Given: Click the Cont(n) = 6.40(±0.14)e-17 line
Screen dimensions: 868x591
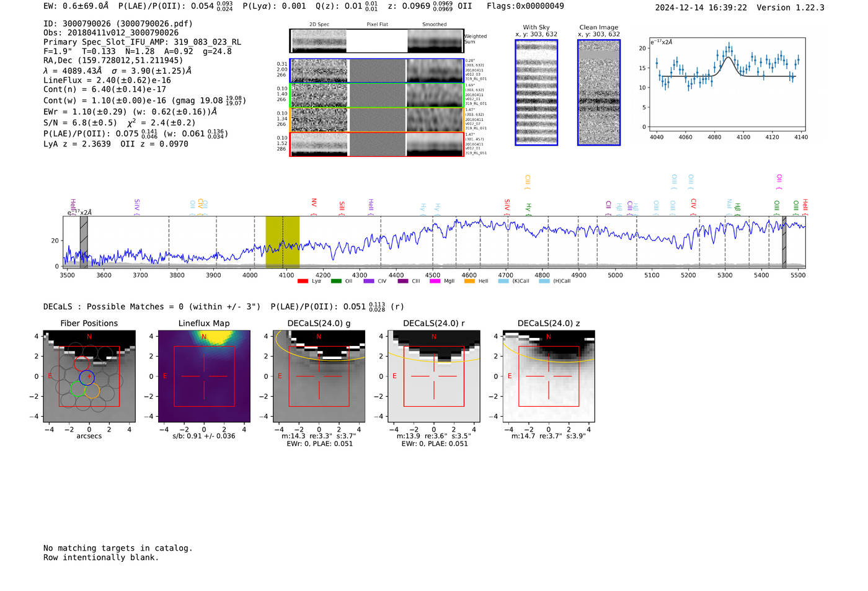Looking at the screenshot, I should pyautogui.click(x=105, y=89).
